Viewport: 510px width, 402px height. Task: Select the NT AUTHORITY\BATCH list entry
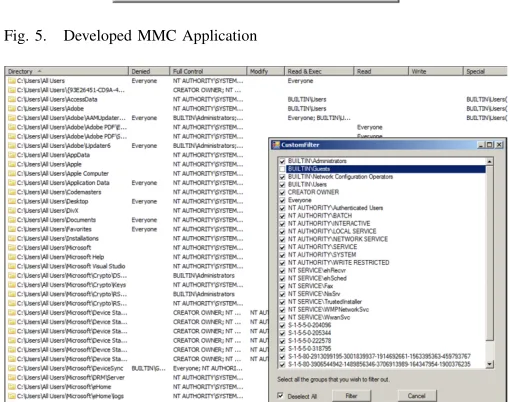click(x=320, y=216)
